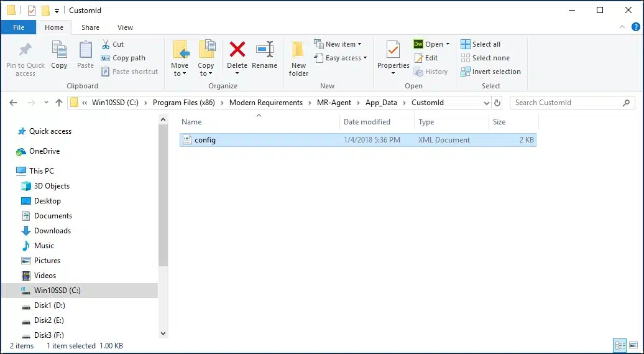Click Invert selection in the ribbon
This screenshot has height=354, width=644.
490,72
